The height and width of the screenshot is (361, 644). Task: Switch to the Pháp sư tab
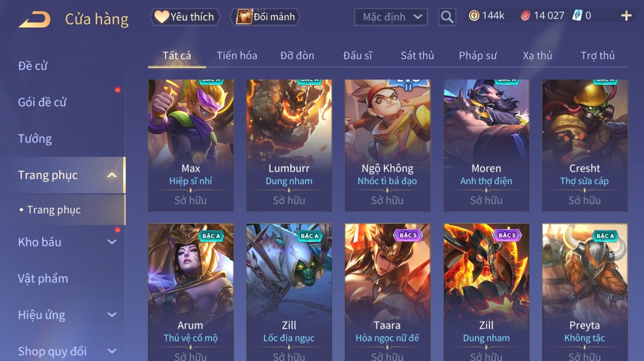pos(478,56)
